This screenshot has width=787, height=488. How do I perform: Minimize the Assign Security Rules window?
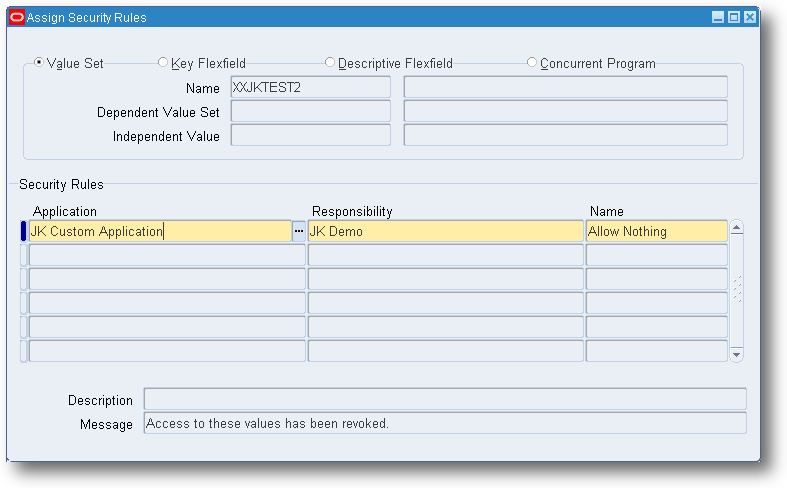tap(718, 18)
